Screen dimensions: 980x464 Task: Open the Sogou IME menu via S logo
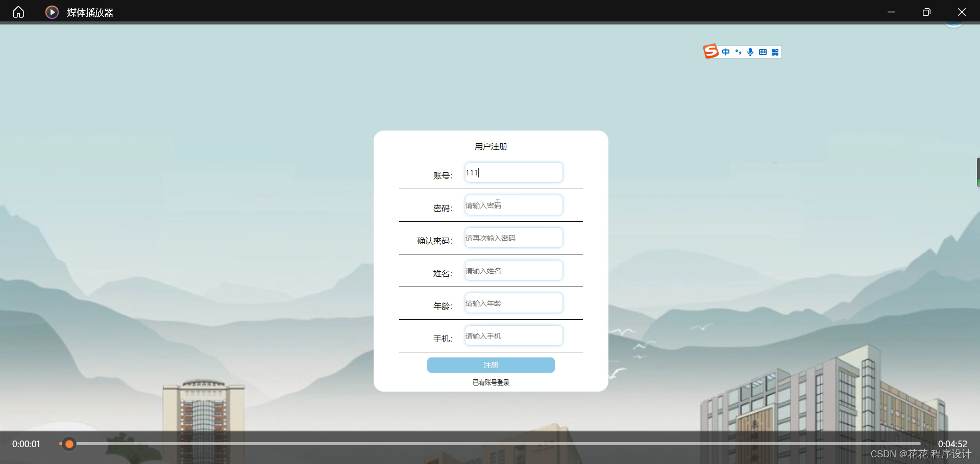tap(710, 51)
